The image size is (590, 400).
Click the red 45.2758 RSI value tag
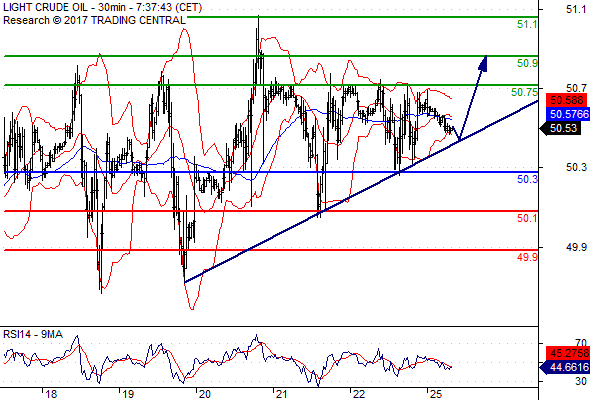coord(568,353)
